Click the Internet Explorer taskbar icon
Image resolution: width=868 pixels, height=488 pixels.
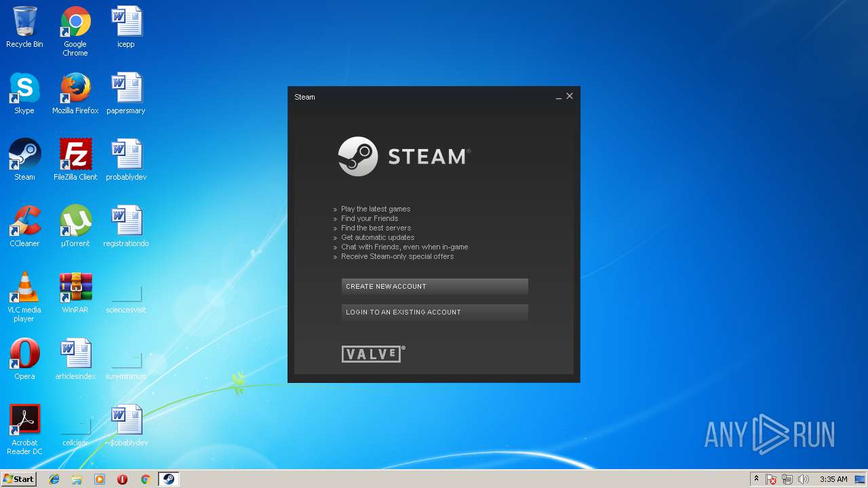coord(54,479)
